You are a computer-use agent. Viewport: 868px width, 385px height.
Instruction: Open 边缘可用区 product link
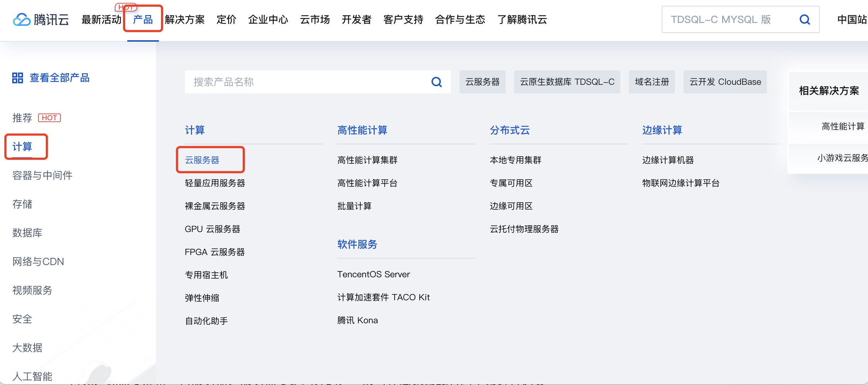click(511, 206)
